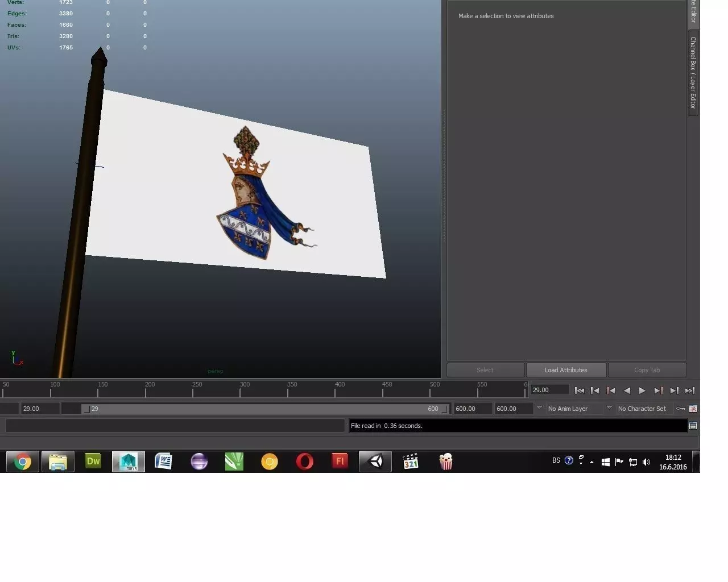
Task: Open the Script Editor icon
Action: click(x=693, y=425)
